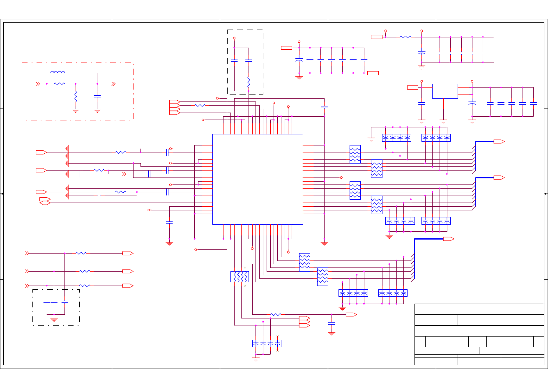555x392 pixels.
Task: Select the polarized capacitor after the top-right series resistor
Action: click(x=421, y=53)
